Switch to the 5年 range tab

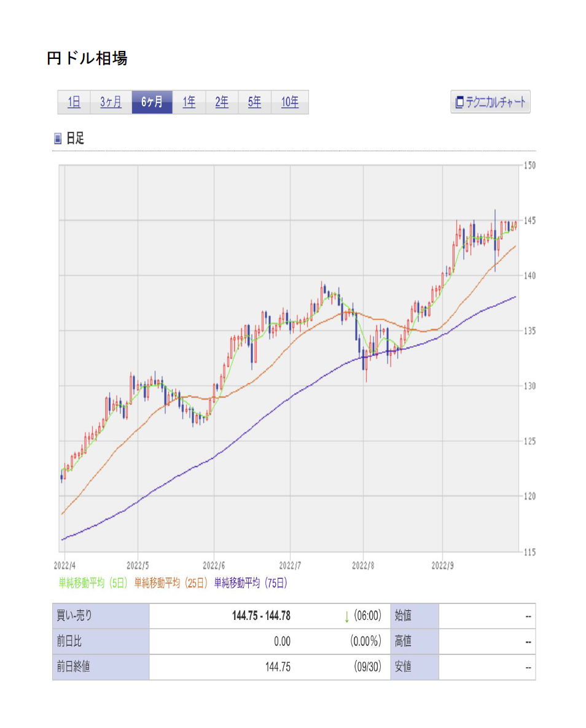pyautogui.click(x=254, y=102)
